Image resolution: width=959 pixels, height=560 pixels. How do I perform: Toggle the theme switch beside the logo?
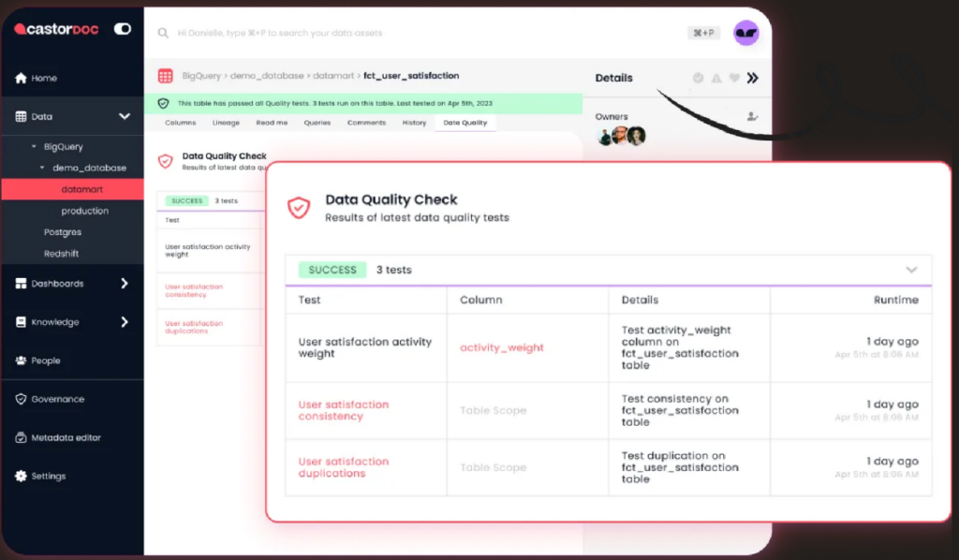(x=123, y=29)
